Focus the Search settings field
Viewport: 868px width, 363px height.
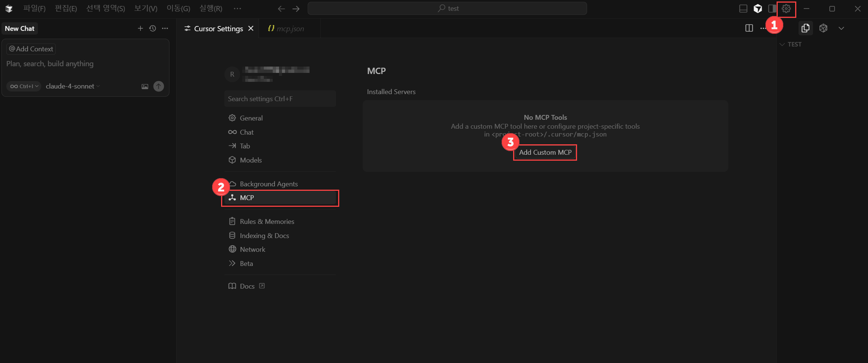click(x=280, y=99)
